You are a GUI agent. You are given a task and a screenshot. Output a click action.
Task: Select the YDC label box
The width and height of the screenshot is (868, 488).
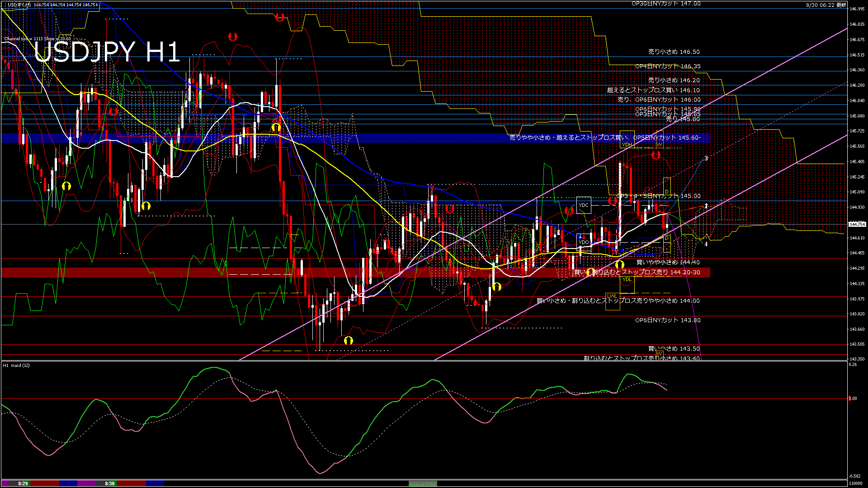[584, 205]
